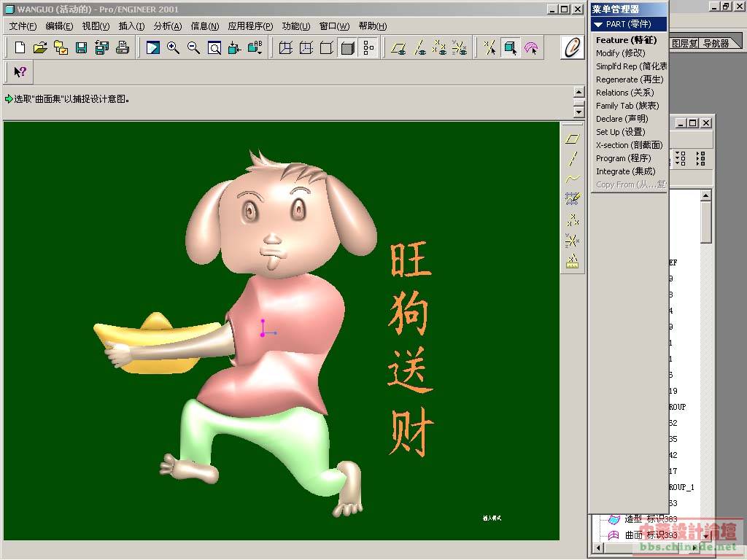This screenshot has width=747, height=560.
Task: Toggle the model tree display
Action: [x=368, y=47]
